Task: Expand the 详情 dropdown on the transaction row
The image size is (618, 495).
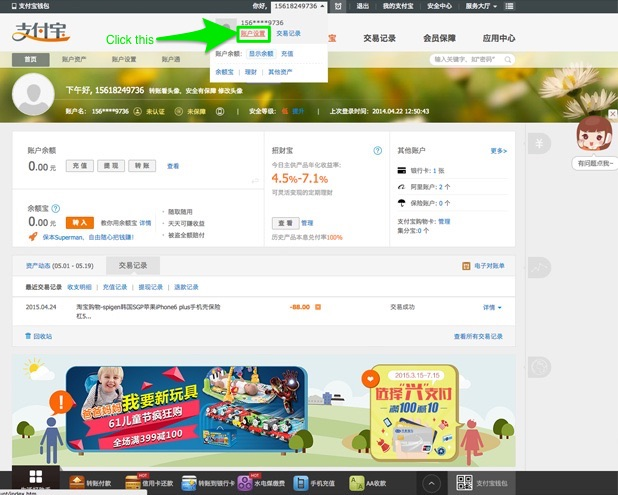Action: (493, 307)
